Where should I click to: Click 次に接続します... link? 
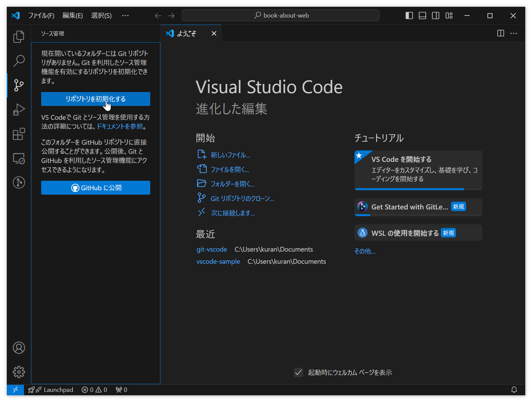[233, 213]
